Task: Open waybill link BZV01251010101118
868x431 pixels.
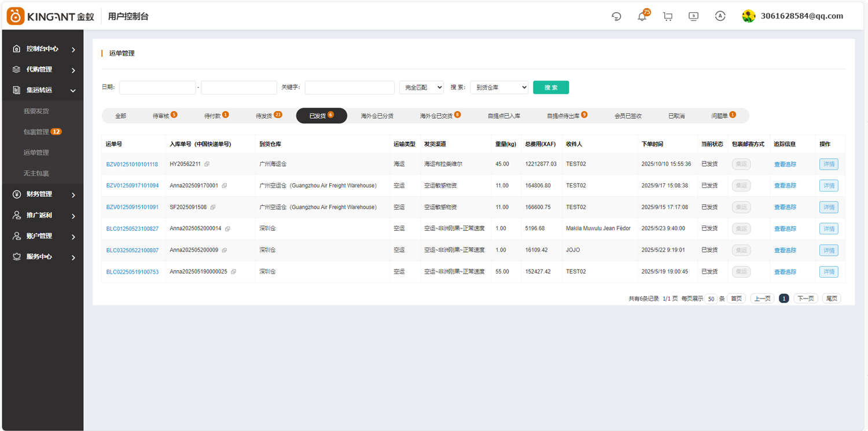Action: click(x=132, y=164)
